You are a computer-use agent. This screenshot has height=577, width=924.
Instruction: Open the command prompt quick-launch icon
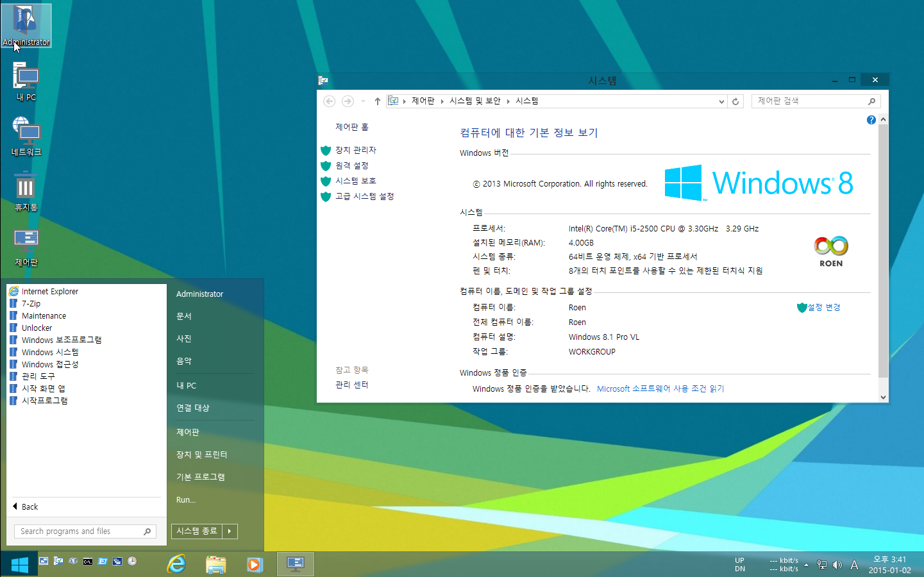(x=88, y=562)
